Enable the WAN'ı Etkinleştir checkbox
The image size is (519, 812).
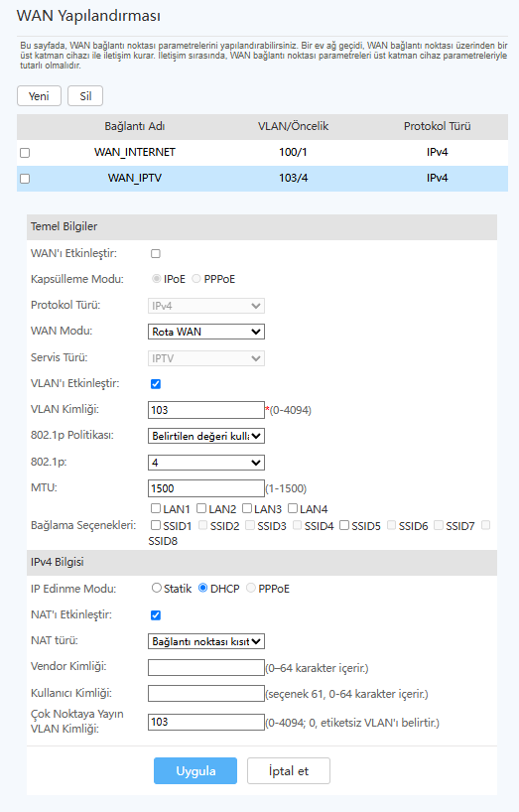click(x=155, y=253)
